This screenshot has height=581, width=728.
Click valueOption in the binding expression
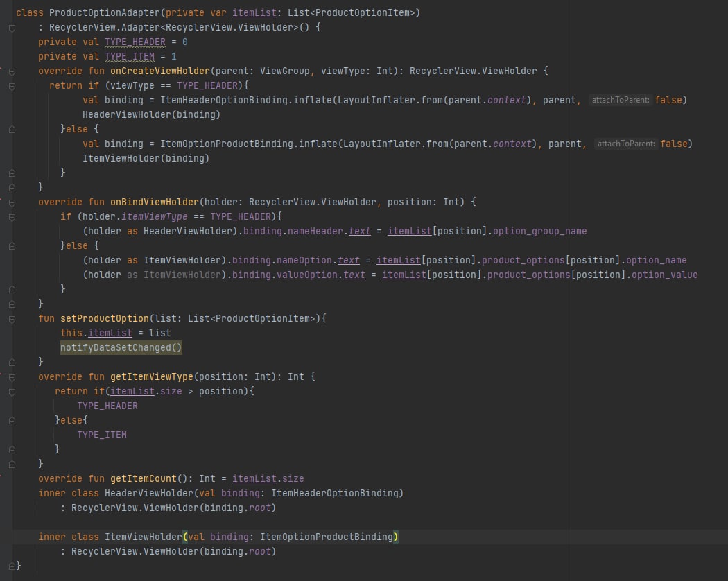pyautogui.click(x=307, y=275)
